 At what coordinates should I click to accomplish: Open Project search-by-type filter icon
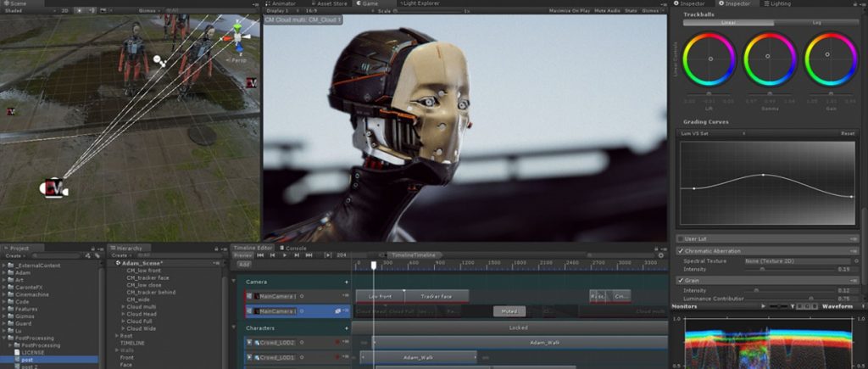point(88,256)
